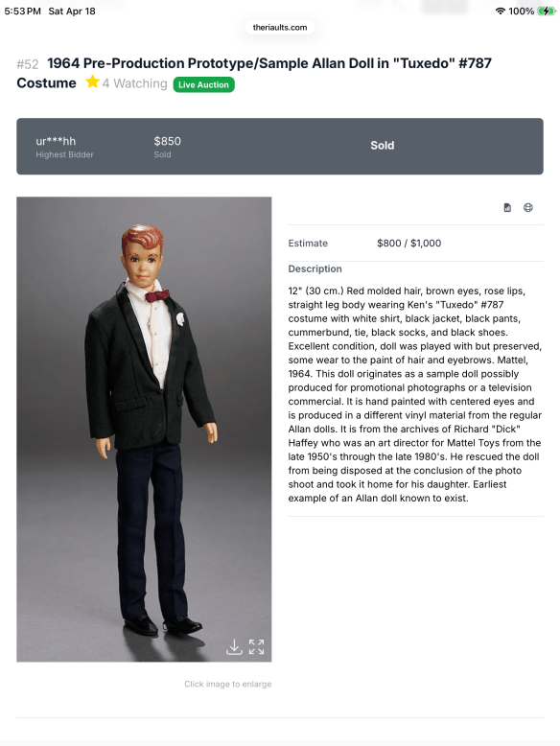This screenshot has height=746, width=560.
Task: Open the theriaults.com address pill
Action: [x=280, y=28]
